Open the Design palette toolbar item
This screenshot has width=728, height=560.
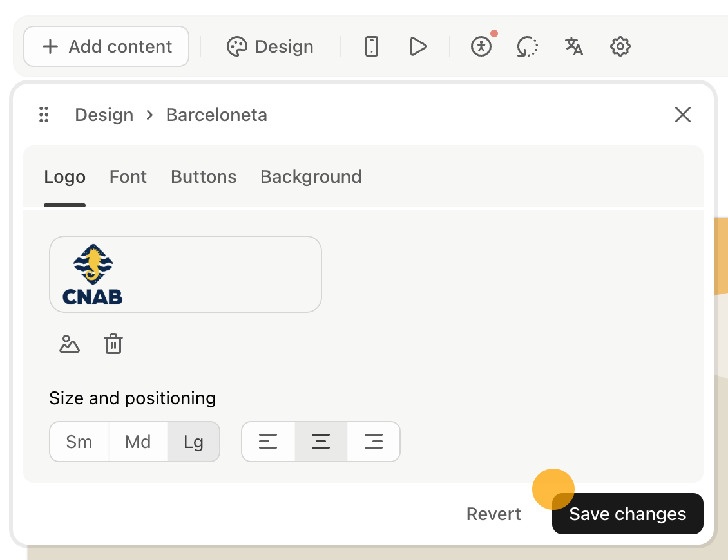(x=270, y=46)
